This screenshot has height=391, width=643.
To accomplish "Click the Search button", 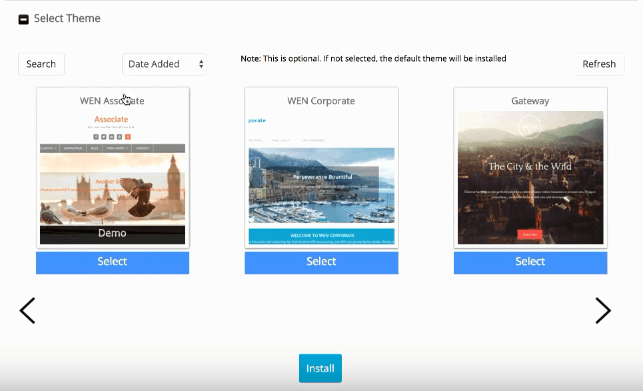I will (41, 64).
